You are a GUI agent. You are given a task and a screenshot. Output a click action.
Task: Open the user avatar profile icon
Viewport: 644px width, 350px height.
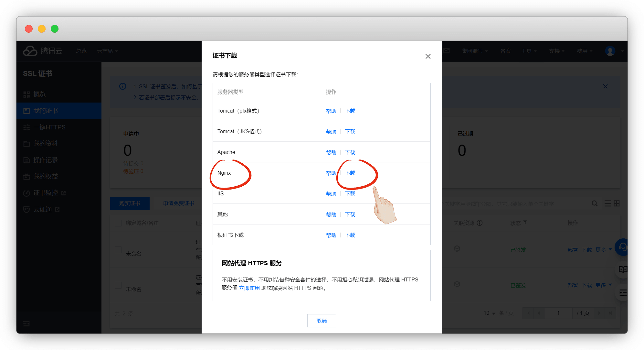[x=610, y=51]
